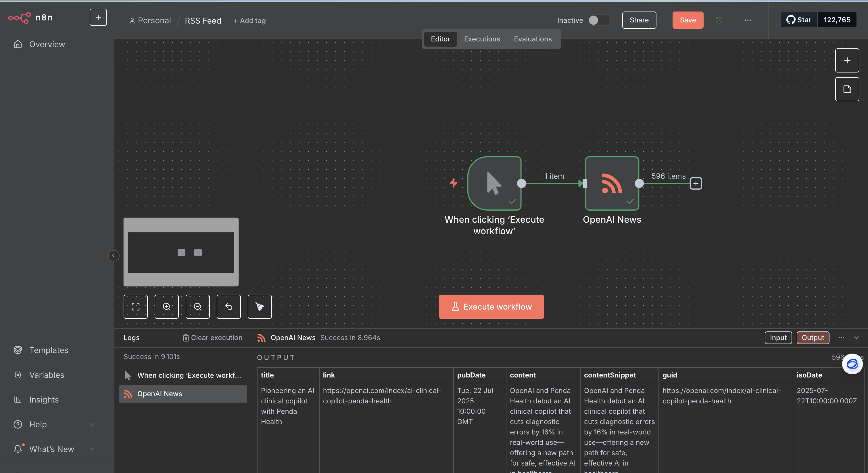The width and height of the screenshot is (868, 473).
Task: Click the RSS Feed workflow name
Action: [203, 21]
